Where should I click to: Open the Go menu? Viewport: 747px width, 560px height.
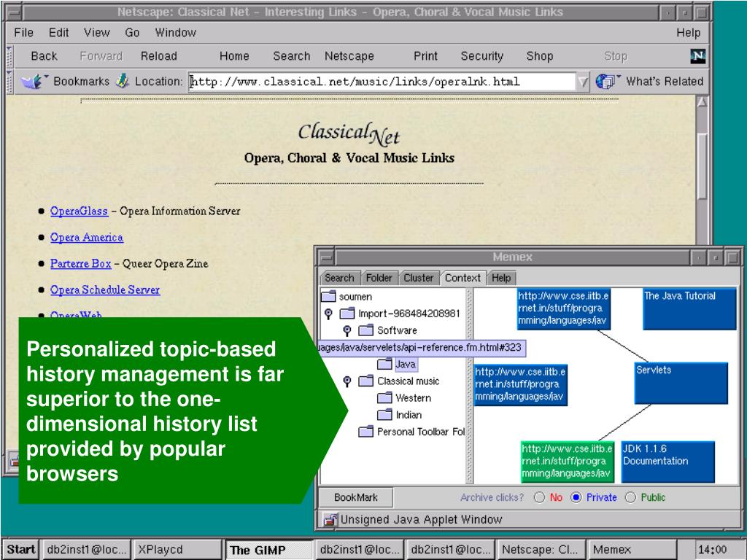click(132, 32)
